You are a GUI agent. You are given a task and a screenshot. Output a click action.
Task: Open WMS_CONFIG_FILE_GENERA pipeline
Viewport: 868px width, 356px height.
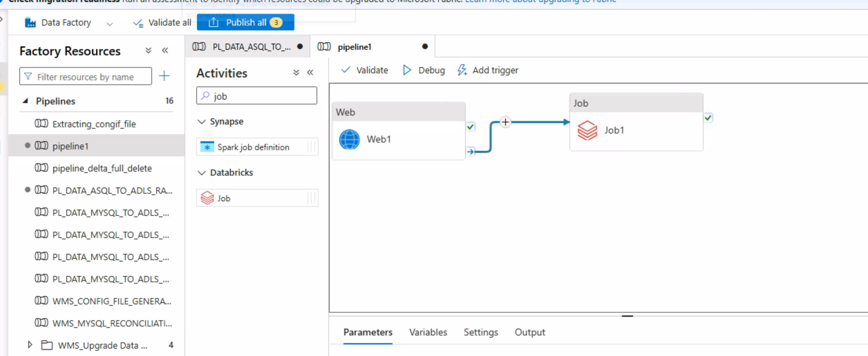tap(112, 301)
